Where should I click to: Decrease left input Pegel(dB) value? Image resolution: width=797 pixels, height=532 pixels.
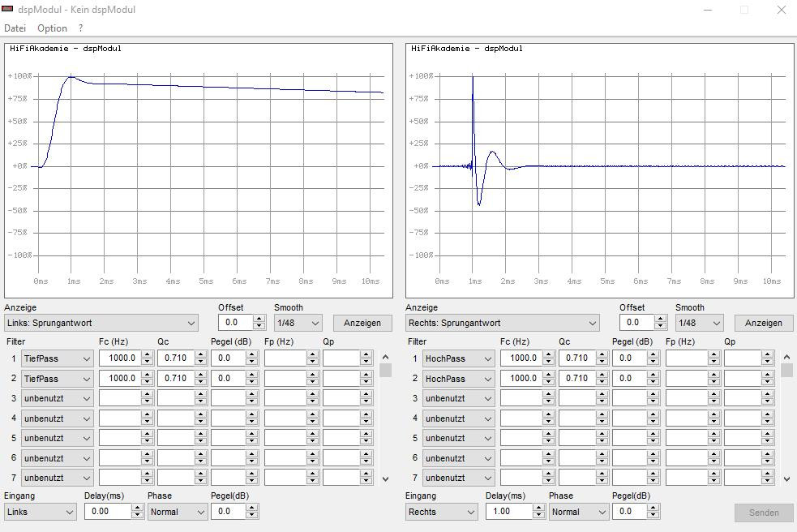(x=251, y=516)
